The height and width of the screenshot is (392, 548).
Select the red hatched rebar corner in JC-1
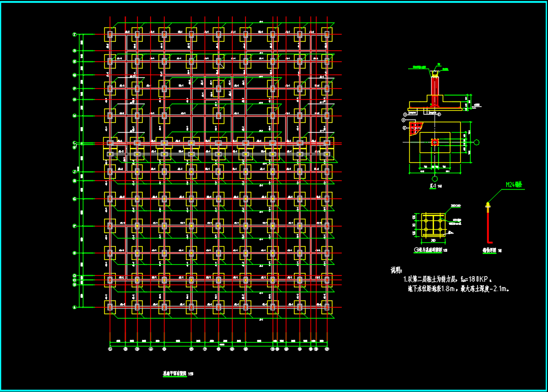(x=415, y=128)
